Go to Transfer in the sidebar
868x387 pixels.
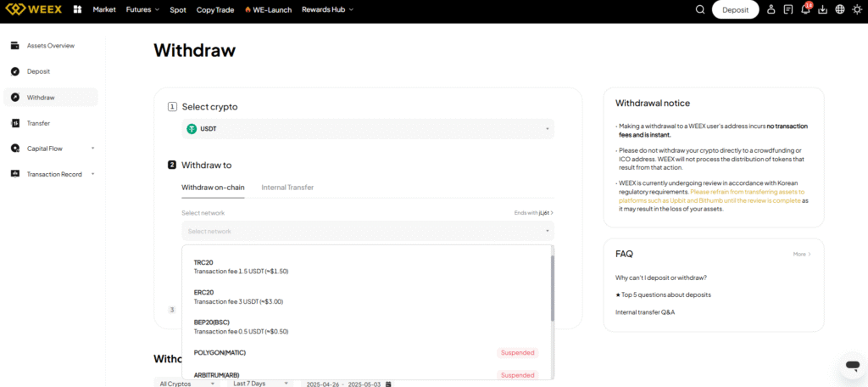point(50,123)
